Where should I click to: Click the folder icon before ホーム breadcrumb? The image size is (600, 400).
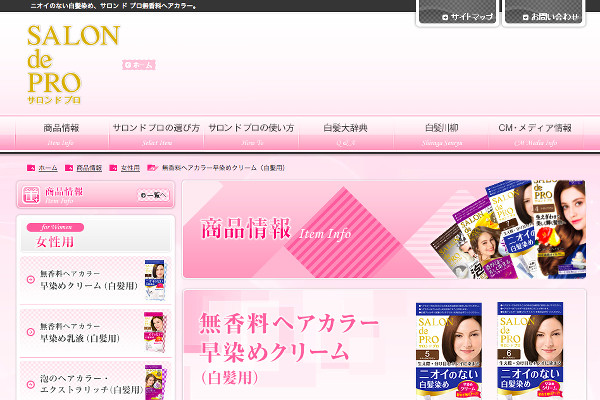31,168
